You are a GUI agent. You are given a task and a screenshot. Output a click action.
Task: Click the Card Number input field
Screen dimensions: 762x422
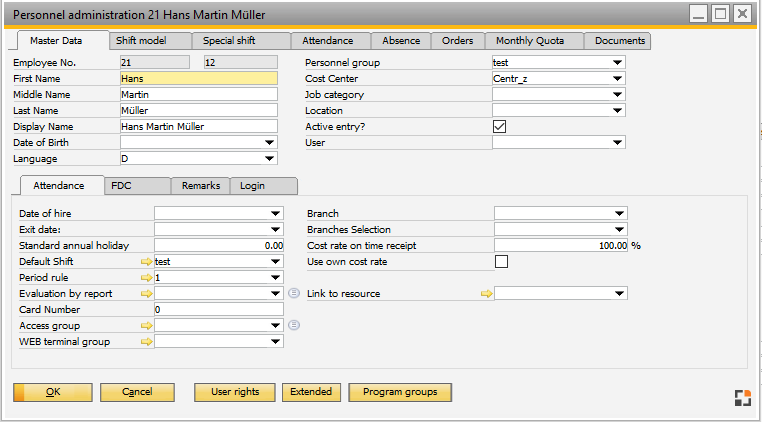[218, 310]
